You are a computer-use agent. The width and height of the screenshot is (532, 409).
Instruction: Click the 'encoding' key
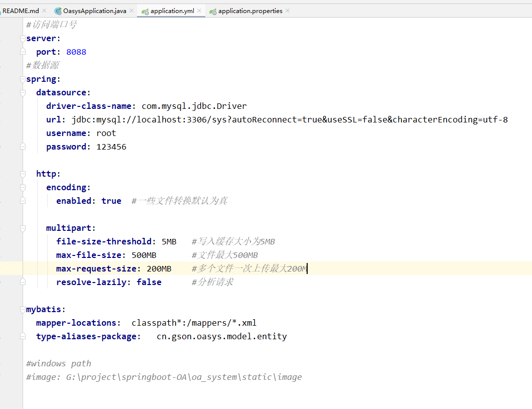(66, 188)
